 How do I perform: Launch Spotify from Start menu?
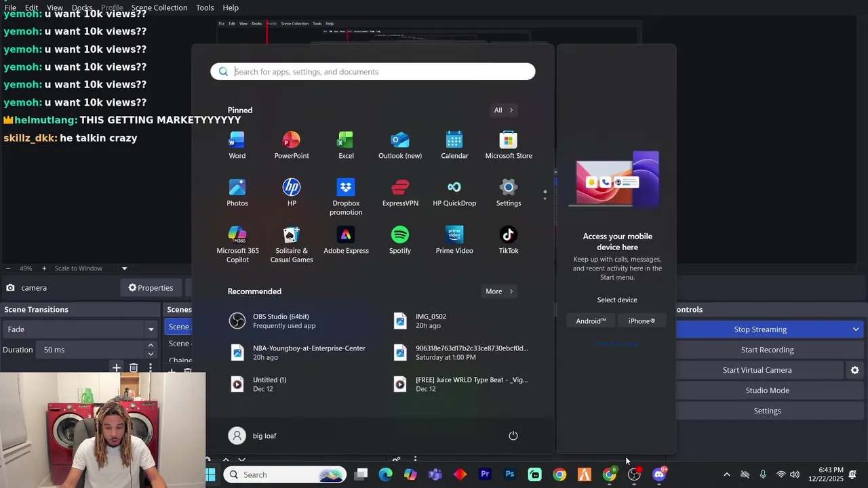click(x=400, y=240)
